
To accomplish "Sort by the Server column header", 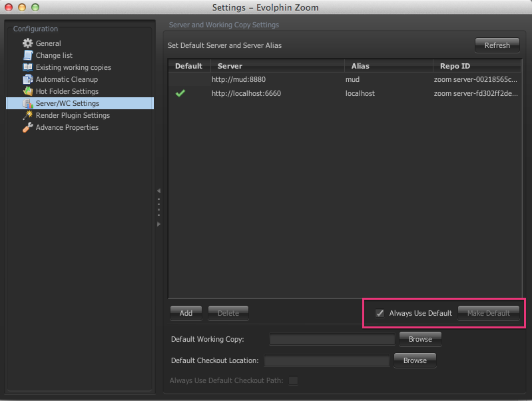I will click(278, 66).
